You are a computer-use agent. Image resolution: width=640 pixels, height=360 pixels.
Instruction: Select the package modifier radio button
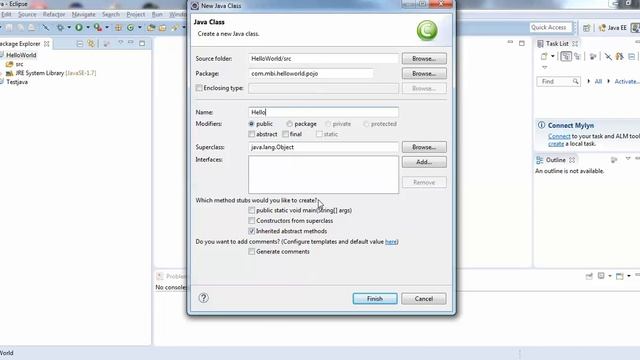[289, 124]
